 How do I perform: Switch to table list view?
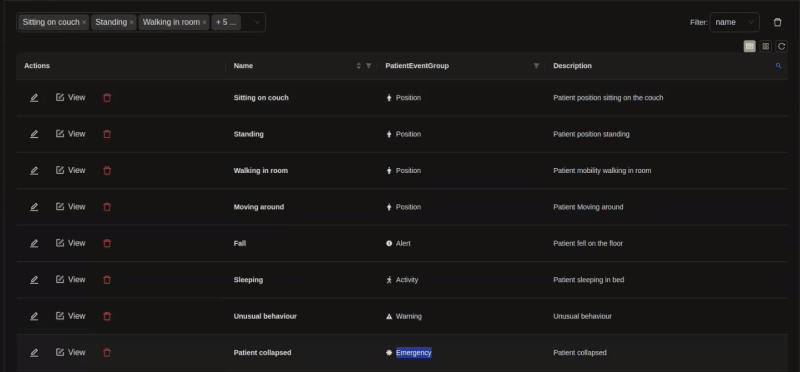tap(749, 46)
